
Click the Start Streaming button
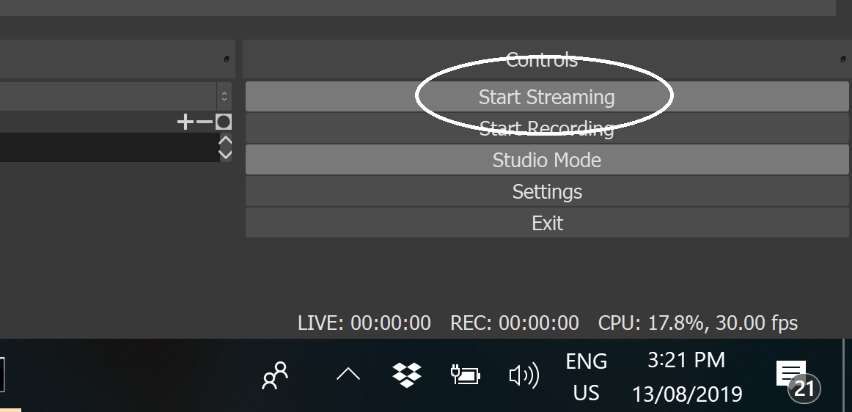547,97
